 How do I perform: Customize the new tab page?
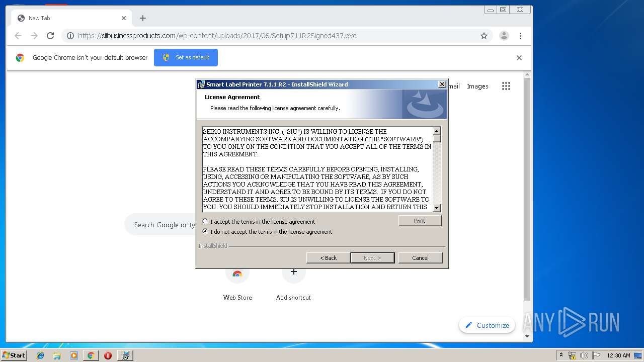pyautogui.click(x=487, y=325)
